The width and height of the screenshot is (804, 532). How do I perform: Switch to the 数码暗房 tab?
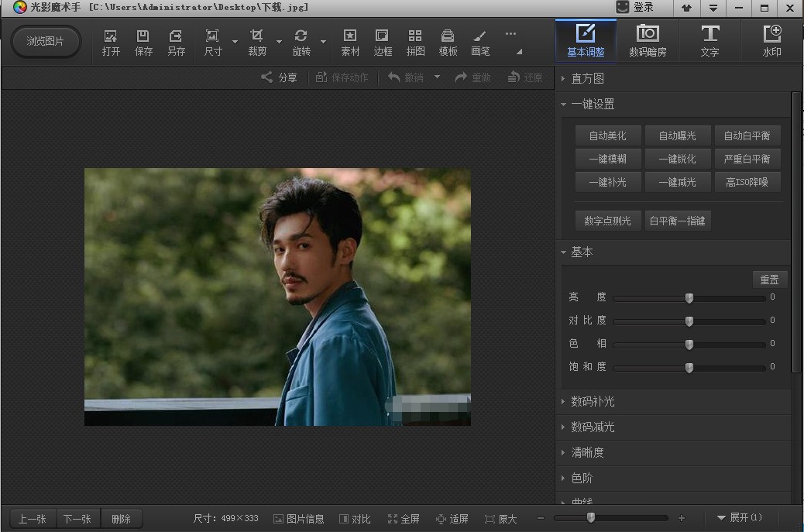click(x=648, y=41)
